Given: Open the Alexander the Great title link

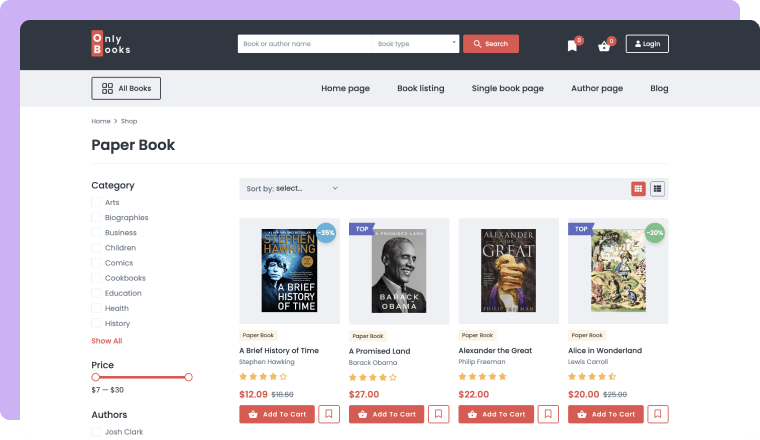Looking at the screenshot, I should [495, 350].
